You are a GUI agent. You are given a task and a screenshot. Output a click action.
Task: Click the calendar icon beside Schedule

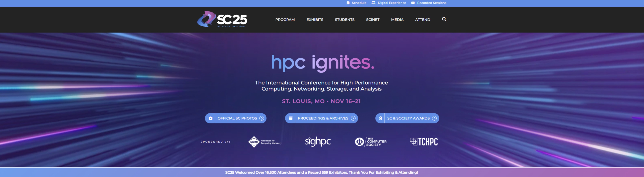(348, 3)
